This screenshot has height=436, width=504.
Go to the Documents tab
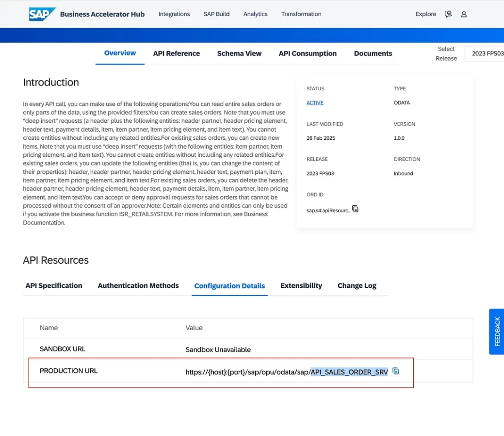click(x=373, y=53)
